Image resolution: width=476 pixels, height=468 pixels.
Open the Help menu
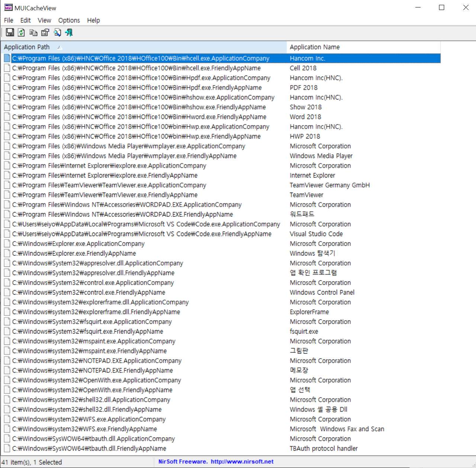coord(93,20)
